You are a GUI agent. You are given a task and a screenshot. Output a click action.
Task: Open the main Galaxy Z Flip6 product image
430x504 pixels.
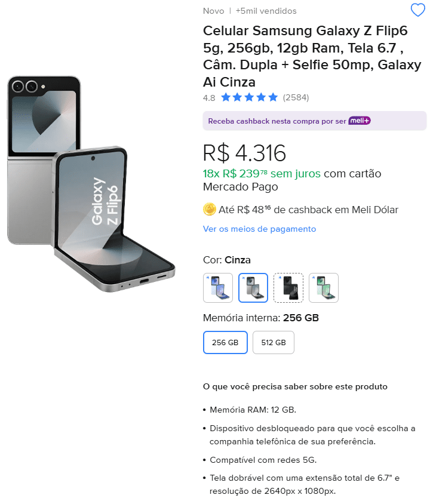91,184
